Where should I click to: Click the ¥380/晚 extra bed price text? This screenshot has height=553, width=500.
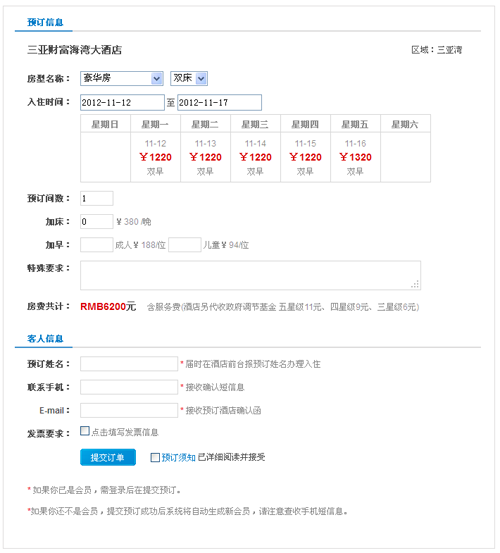click(x=134, y=221)
